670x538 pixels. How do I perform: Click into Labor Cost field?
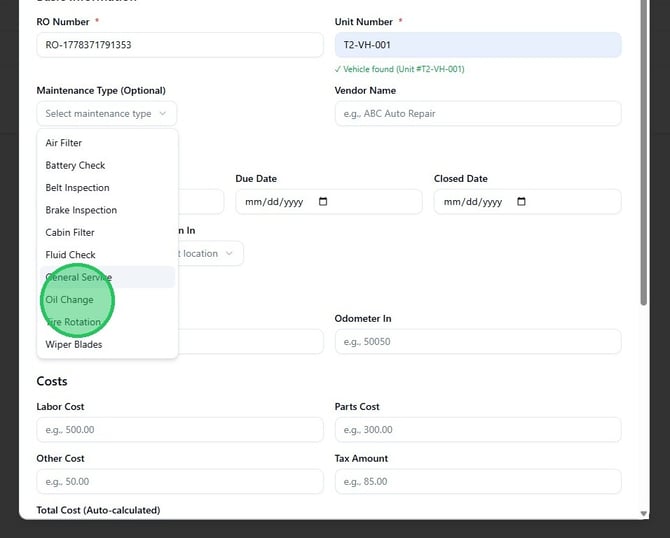[180, 429]
